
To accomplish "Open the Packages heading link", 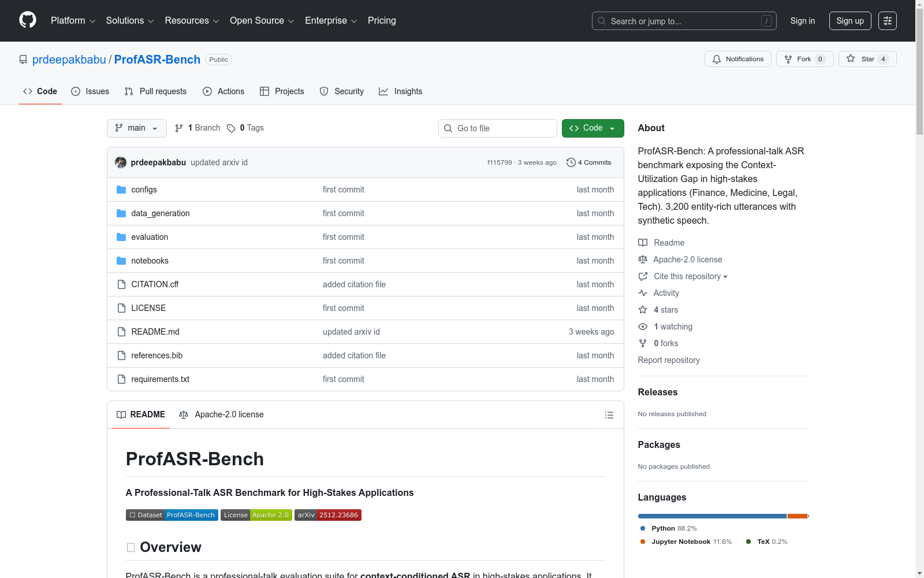I will tap(659, 444).
